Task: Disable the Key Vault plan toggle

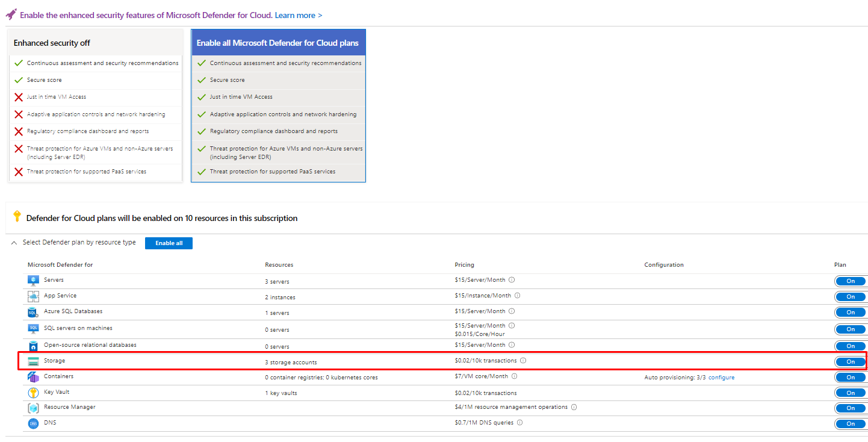Action: click(850, 393)
